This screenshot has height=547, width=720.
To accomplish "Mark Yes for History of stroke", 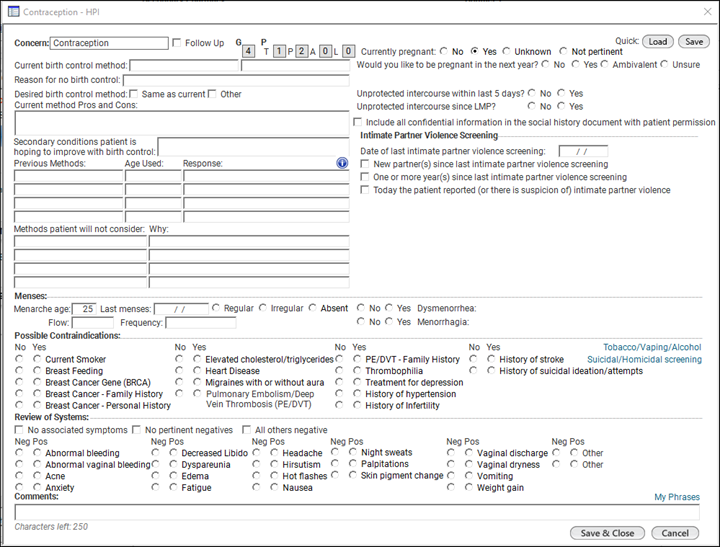I will 491,359.
